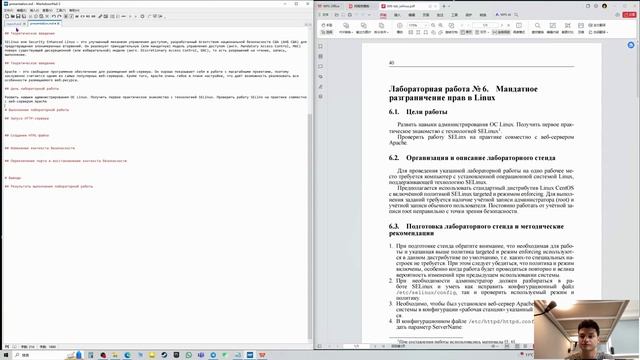Select hand tool in WPS PDF toolbar
Viewport: 640px width, 360px height.
click(x=327, y=25)
